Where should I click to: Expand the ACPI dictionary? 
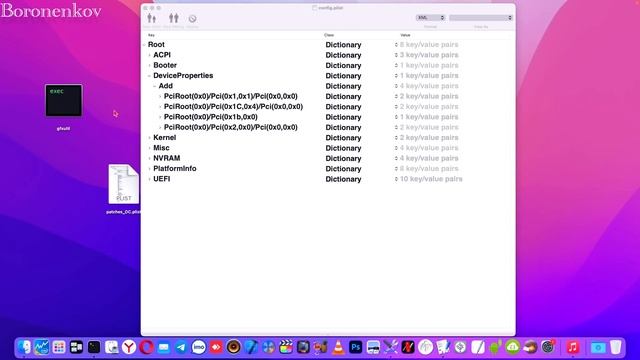tap(149, 55)
